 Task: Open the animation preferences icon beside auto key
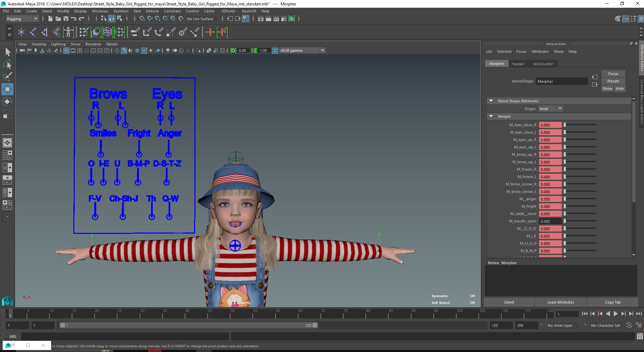coord(639,325)
